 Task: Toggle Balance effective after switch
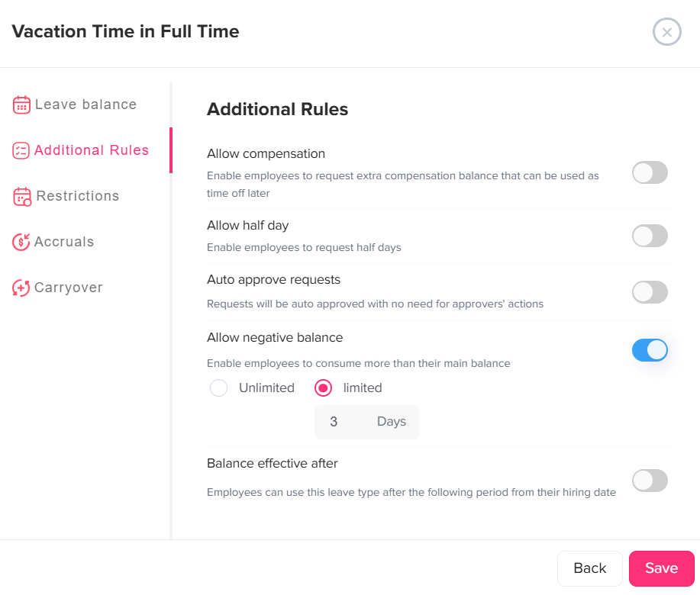pyautogui.click(x=650, y=481)
